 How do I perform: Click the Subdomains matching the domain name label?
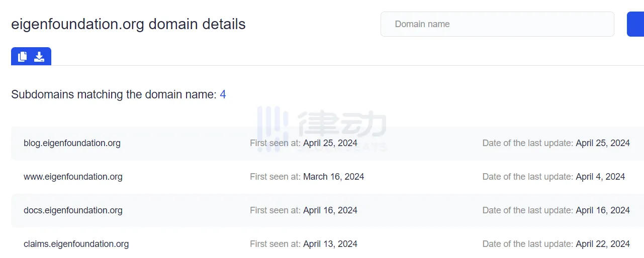tap(114, 94)
